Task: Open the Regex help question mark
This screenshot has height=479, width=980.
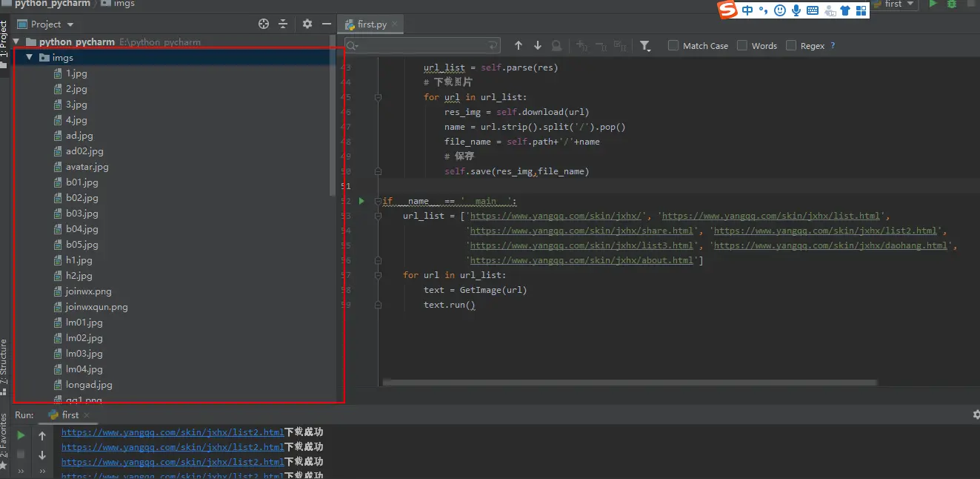Action: 833,46
